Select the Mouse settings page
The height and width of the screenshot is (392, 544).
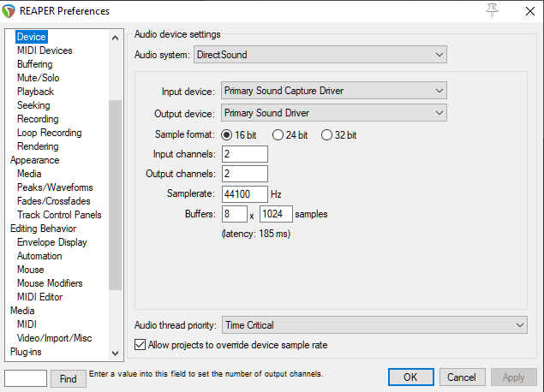click(x=31, y=270)
